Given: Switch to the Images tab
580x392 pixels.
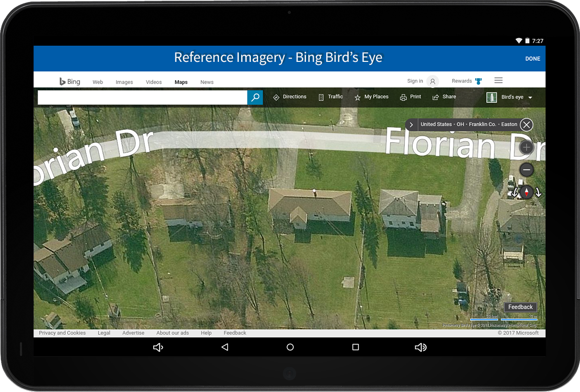Looking at the screenshot, I should tap(124, 82).
